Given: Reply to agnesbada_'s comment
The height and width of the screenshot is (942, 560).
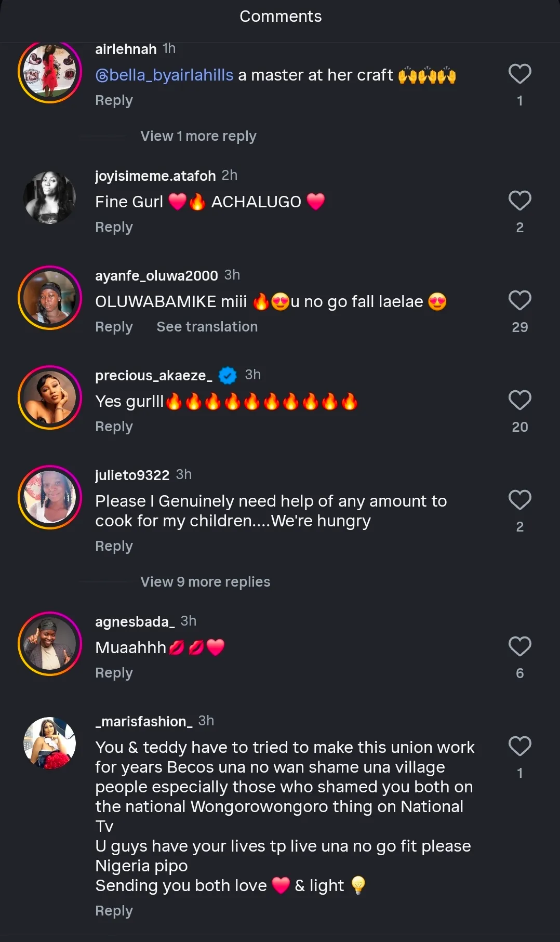Looking at the screenshot, I should 114,673.
